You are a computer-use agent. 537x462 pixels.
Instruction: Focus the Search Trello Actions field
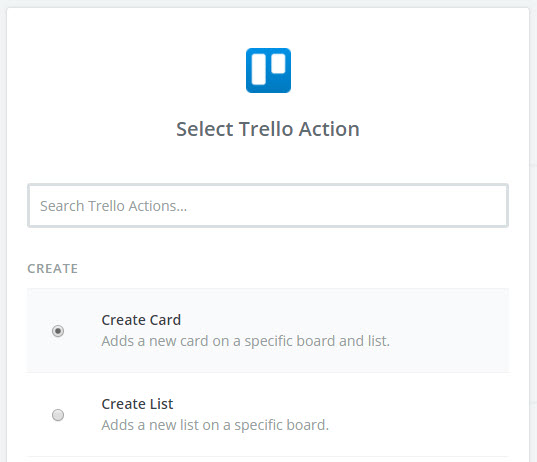coord(268,205)
